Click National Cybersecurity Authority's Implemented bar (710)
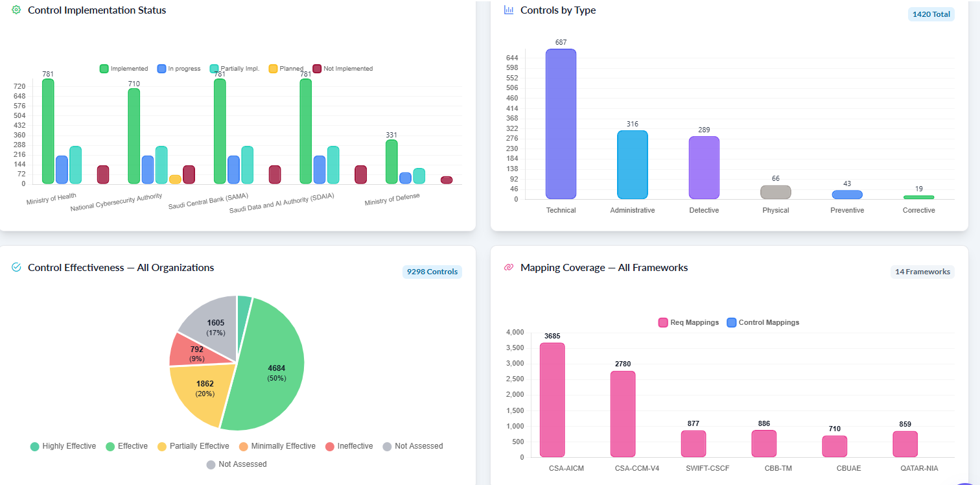980x485 pixels. 134,136
